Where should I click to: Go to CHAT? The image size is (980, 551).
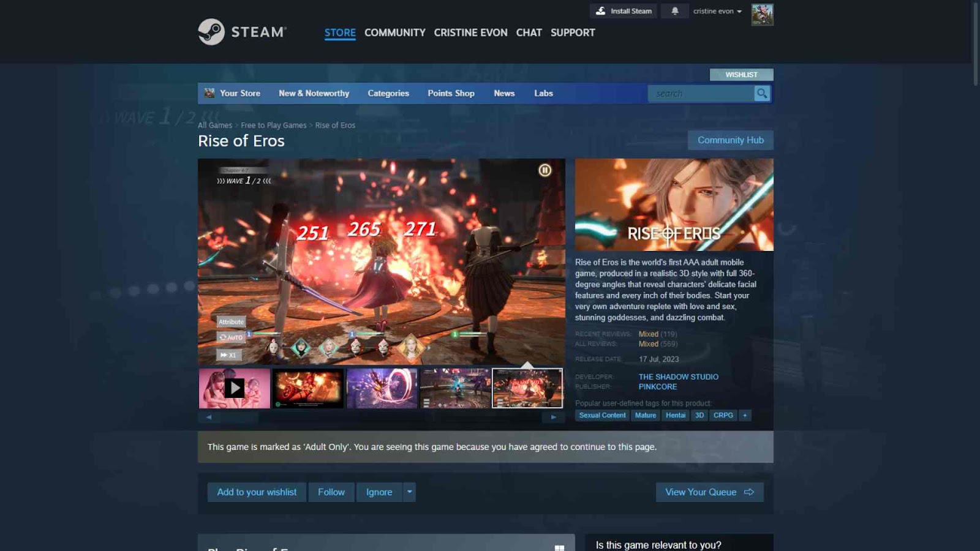529,32
